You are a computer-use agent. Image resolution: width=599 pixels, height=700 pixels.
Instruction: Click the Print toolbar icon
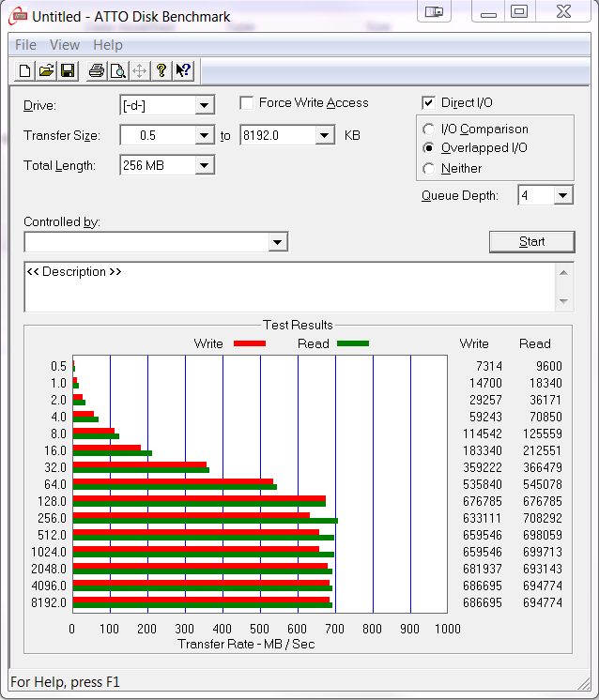coord(96,71)
